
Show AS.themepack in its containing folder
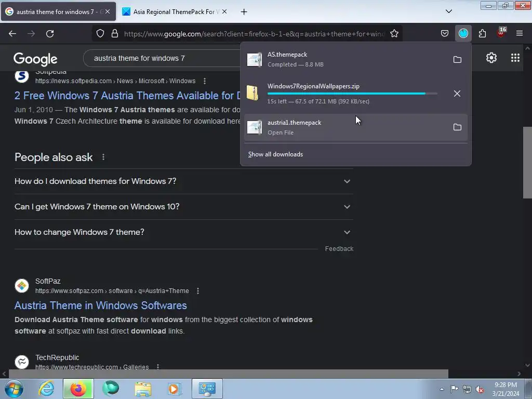point(457,60)
